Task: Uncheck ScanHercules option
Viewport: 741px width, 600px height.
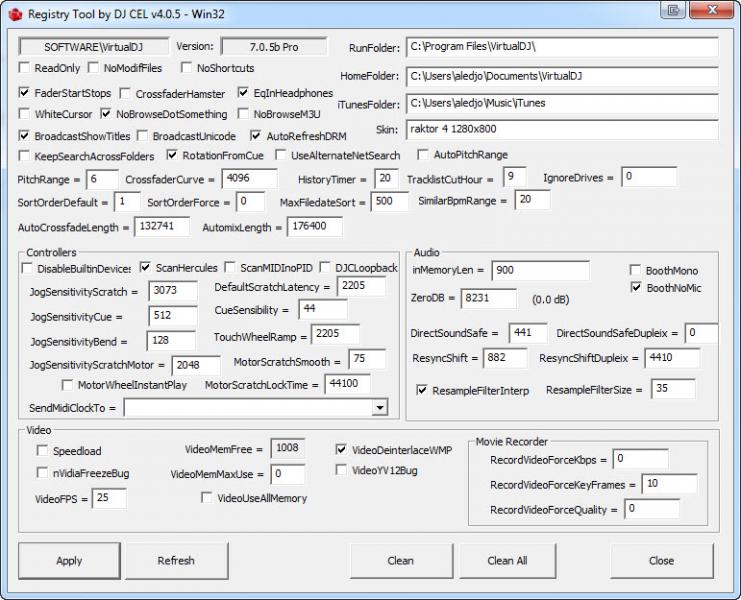Action: (146, 268)
